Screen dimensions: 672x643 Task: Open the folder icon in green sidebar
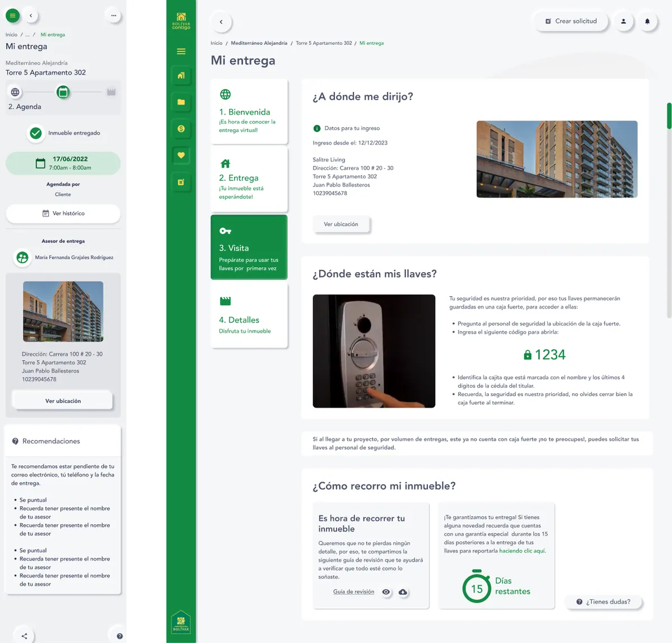[181, 102]
